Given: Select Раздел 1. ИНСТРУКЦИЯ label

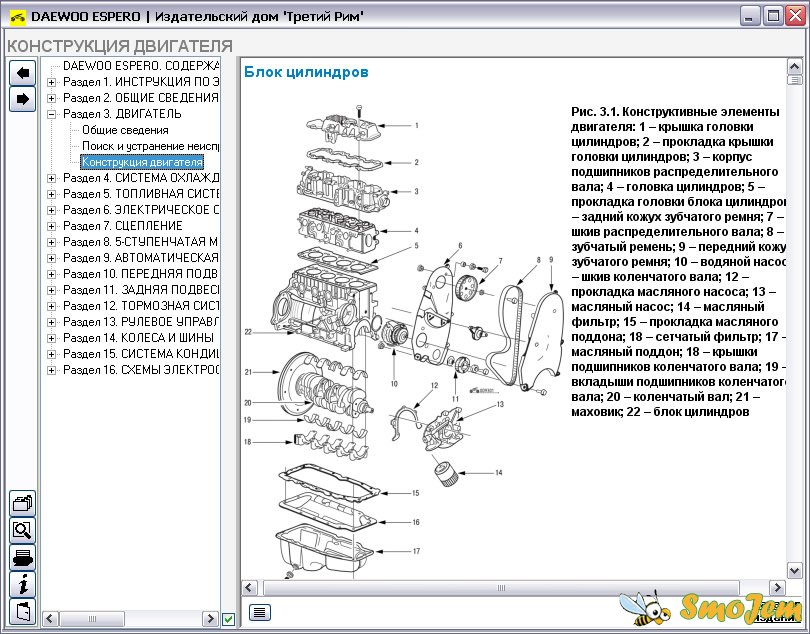Looking at the screenshot, I should coord(141,82).
